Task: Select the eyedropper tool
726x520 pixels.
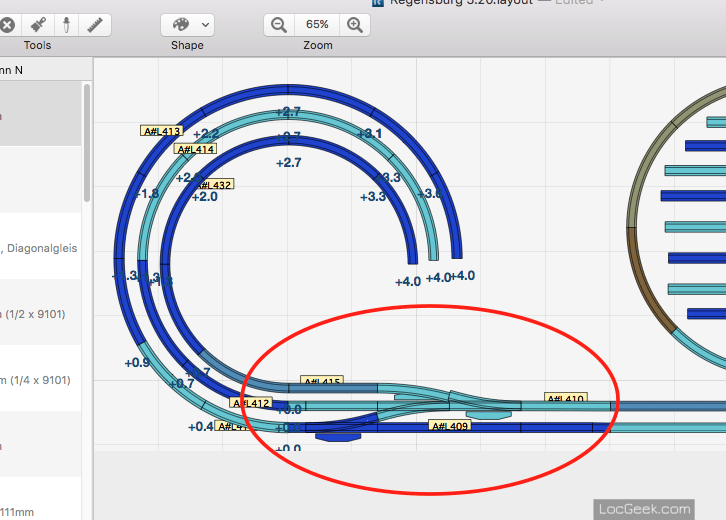Action: [x=66, y=25]
